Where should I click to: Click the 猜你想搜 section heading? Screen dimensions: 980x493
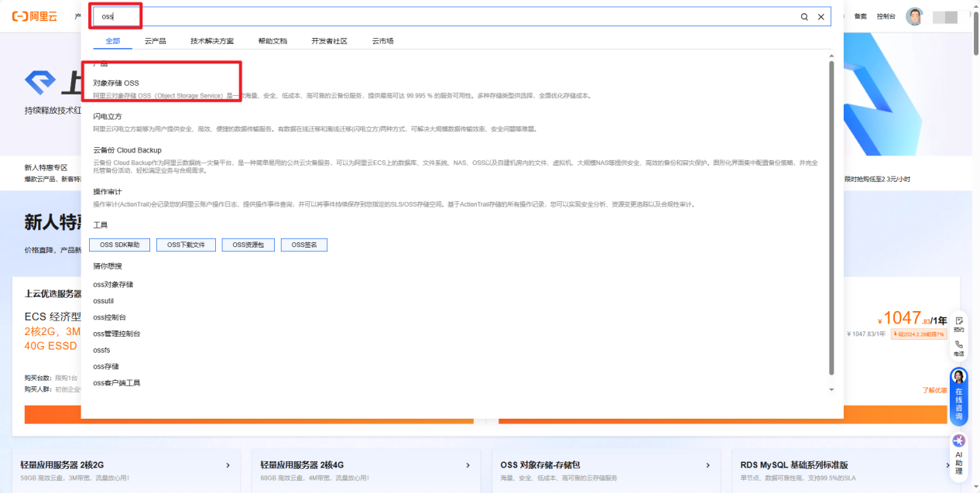pyautogui.click(x=108, y=265)
